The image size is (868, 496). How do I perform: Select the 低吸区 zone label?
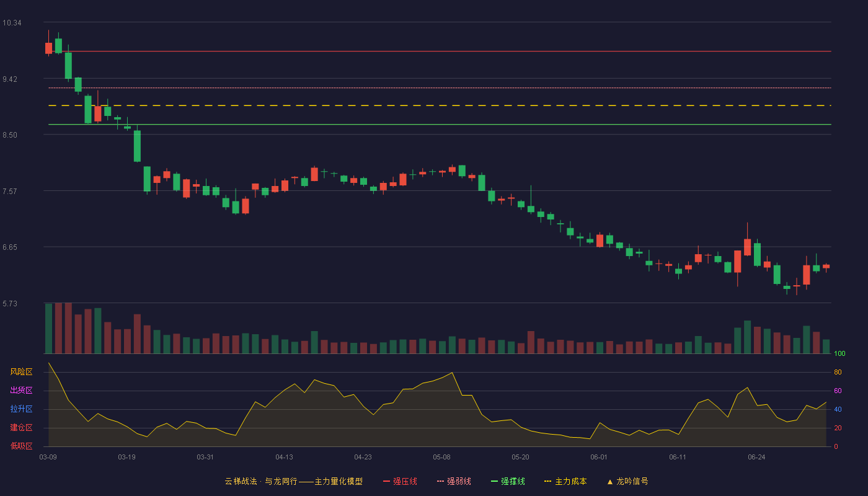[x=21, y=446]
